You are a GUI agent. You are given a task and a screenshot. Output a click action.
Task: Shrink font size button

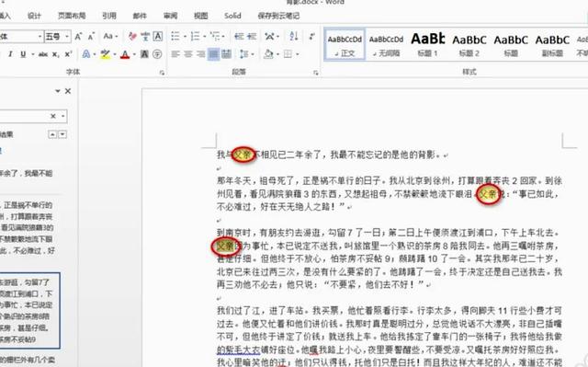click(x=91, y=37)
